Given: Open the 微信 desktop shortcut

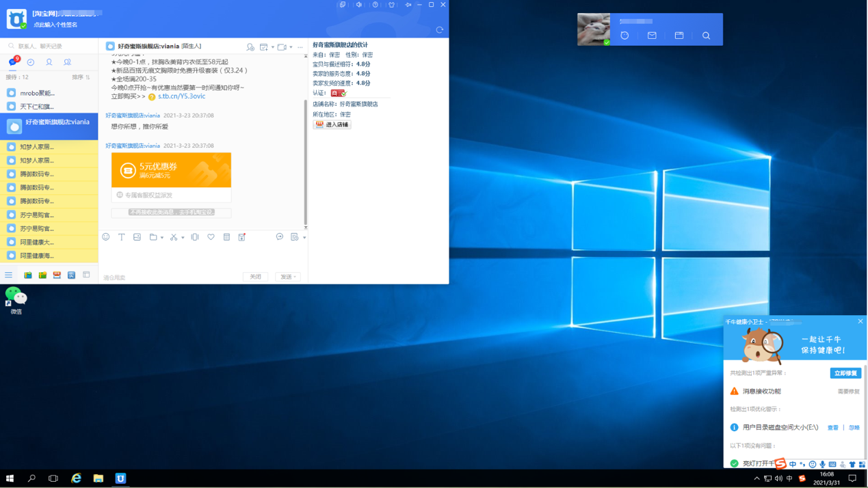Looking at the screenshot, I should [16, 301].
